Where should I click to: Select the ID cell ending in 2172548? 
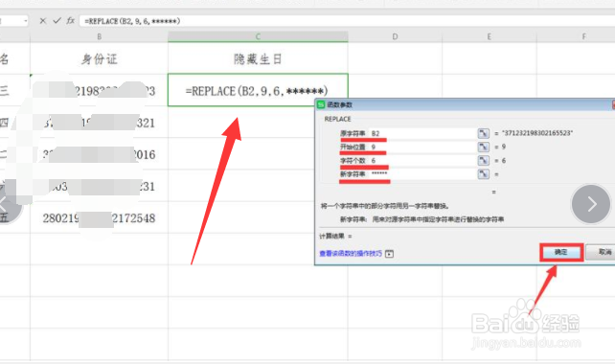[100, 217]
